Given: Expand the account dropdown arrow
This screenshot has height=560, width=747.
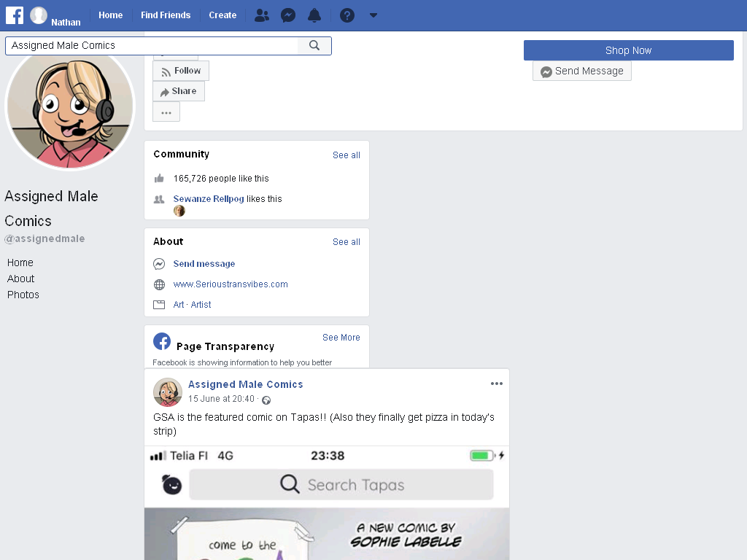Looking at the screenshot, I should (x=373, y=15).
